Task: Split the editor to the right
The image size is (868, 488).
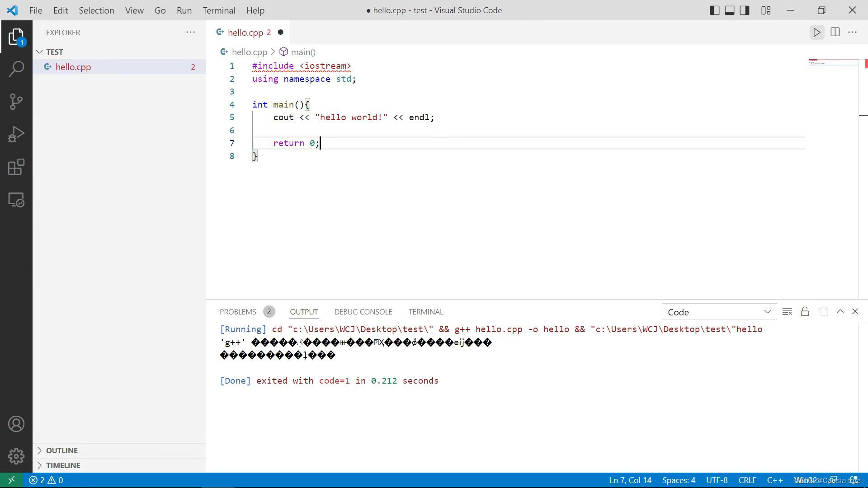Action: click(835, 32)
